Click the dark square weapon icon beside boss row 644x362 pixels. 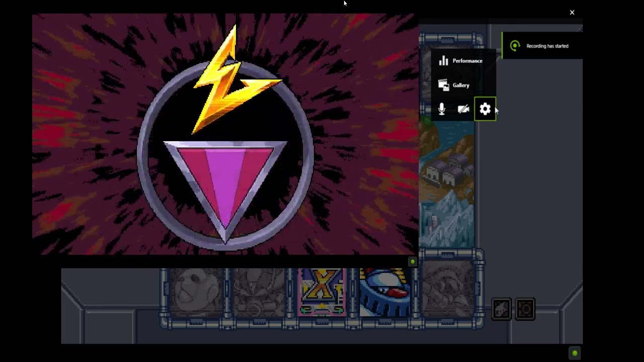tap(502, 309)
